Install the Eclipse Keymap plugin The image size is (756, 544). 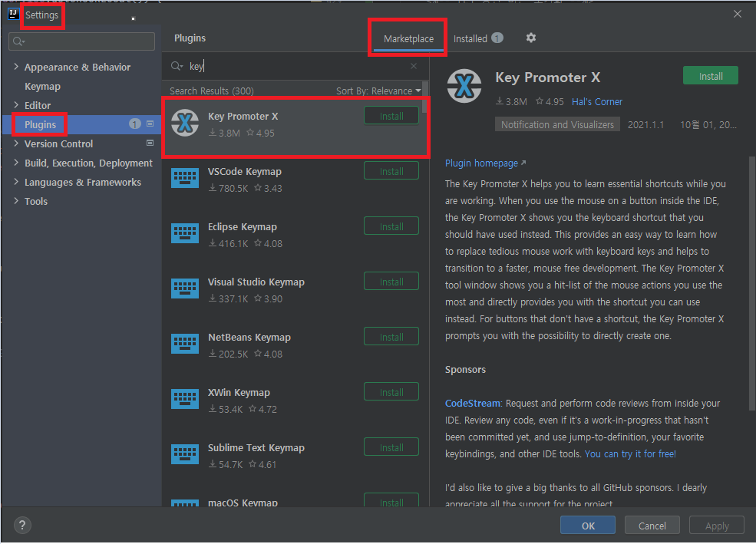391,226
